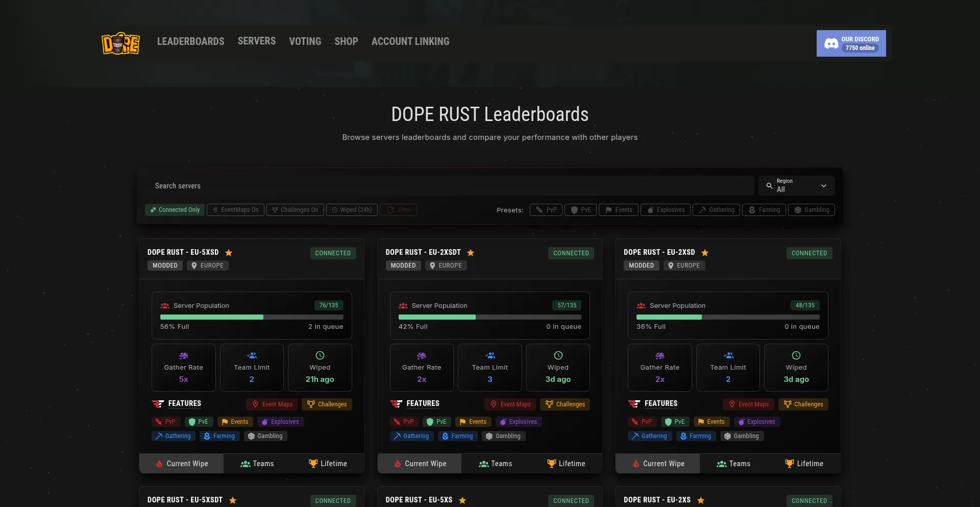This screenshot has width=980, height=507.
Task: Switch to the Teams tab on EU-5XSD card
Action: [258, 464]
